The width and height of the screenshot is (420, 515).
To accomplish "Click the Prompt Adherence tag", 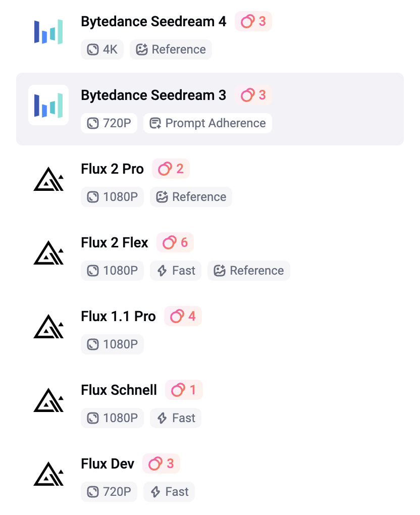I will [x=207, y=123].
